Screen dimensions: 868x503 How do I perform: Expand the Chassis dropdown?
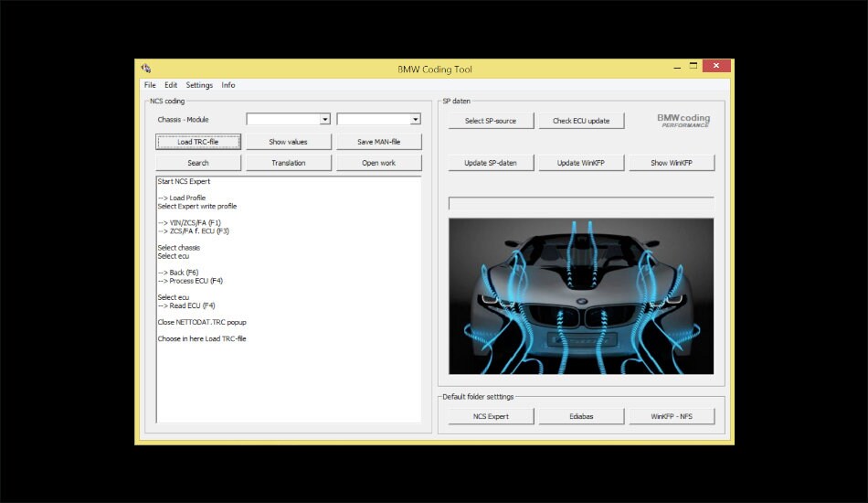[325, 119]
